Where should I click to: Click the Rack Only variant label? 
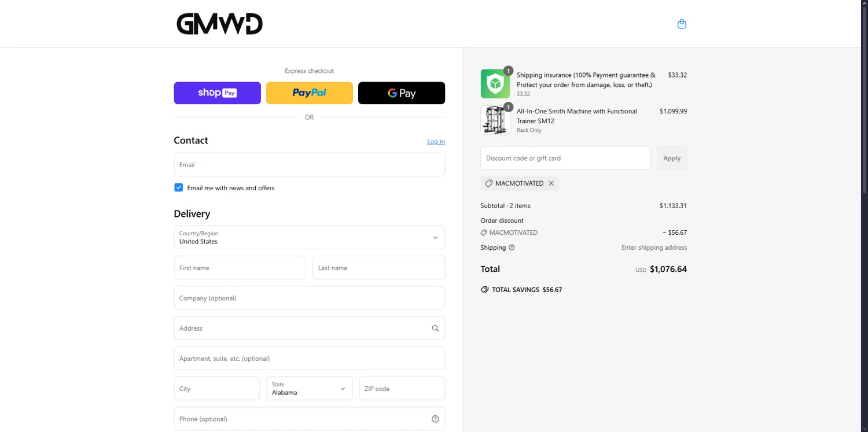529,130
